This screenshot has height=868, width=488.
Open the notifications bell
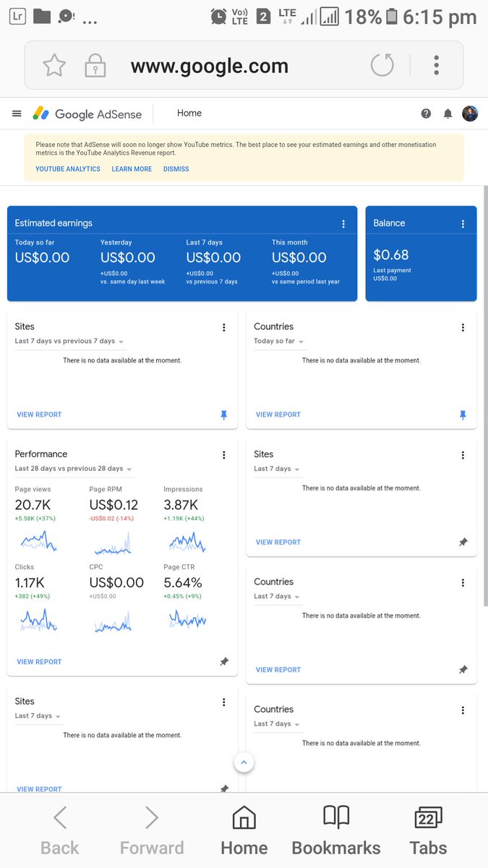448,114
